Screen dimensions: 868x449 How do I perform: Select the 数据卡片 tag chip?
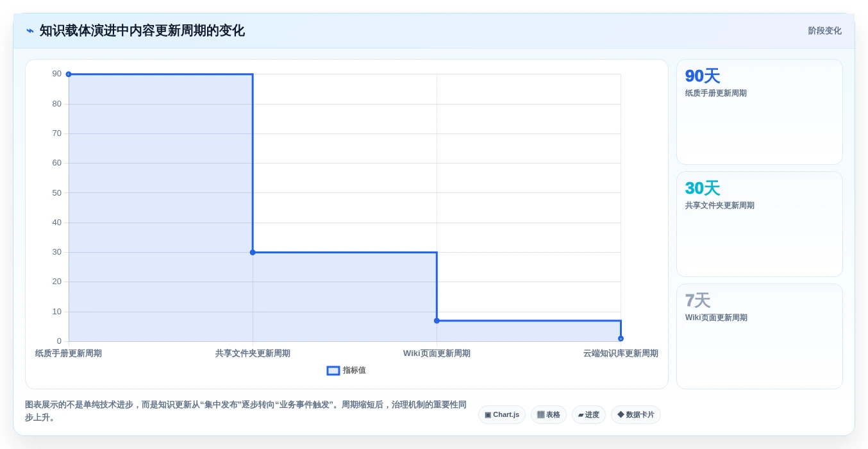tap(636, 415)
